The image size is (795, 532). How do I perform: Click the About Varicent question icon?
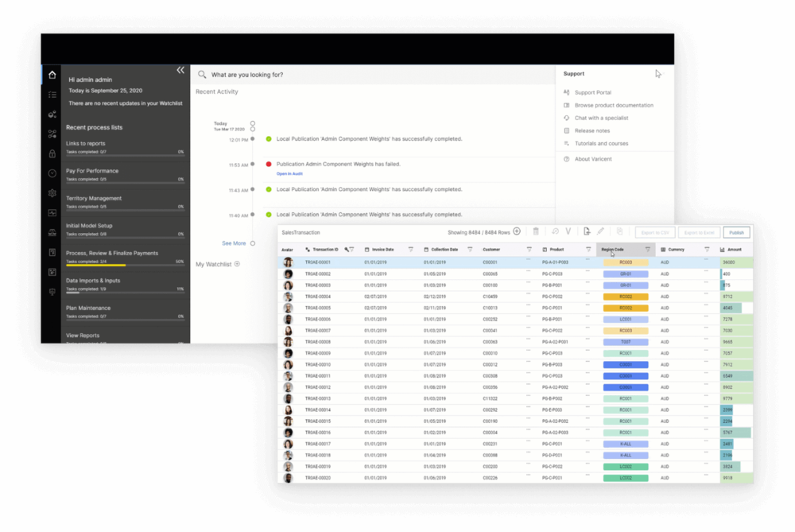566,159
